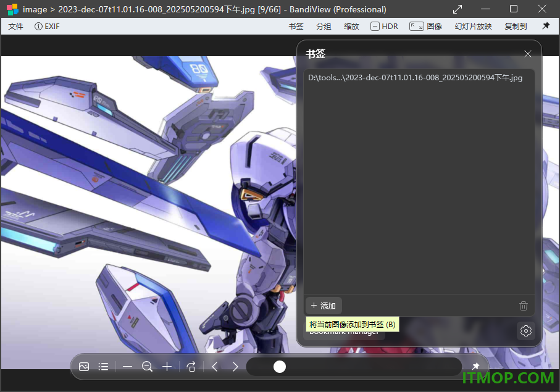Pin the bottom toolbar
Viewport: 560px width, 392px height.
[x=475, y=366]
